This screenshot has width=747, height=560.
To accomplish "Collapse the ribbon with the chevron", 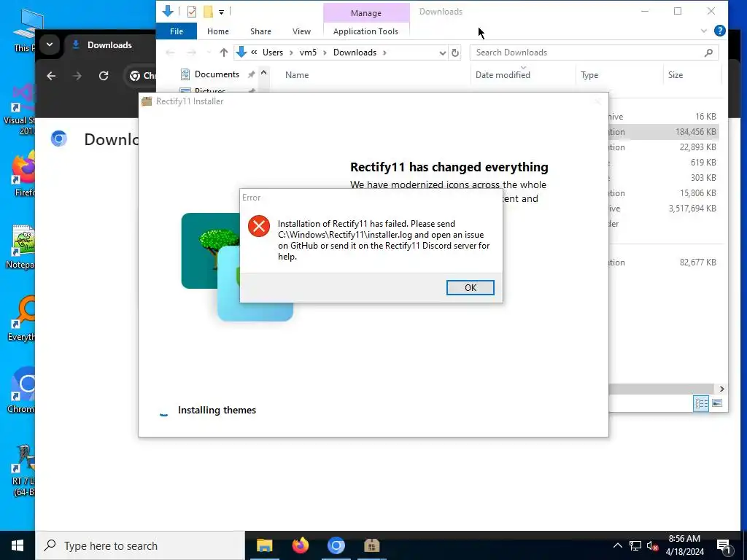I will pyautogui.click(x=704, y=31).
